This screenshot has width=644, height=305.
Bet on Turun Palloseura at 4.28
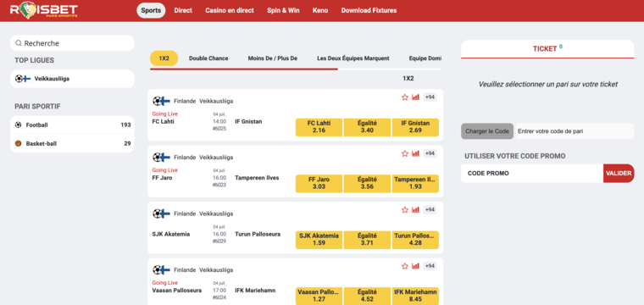tap(415, 240)
